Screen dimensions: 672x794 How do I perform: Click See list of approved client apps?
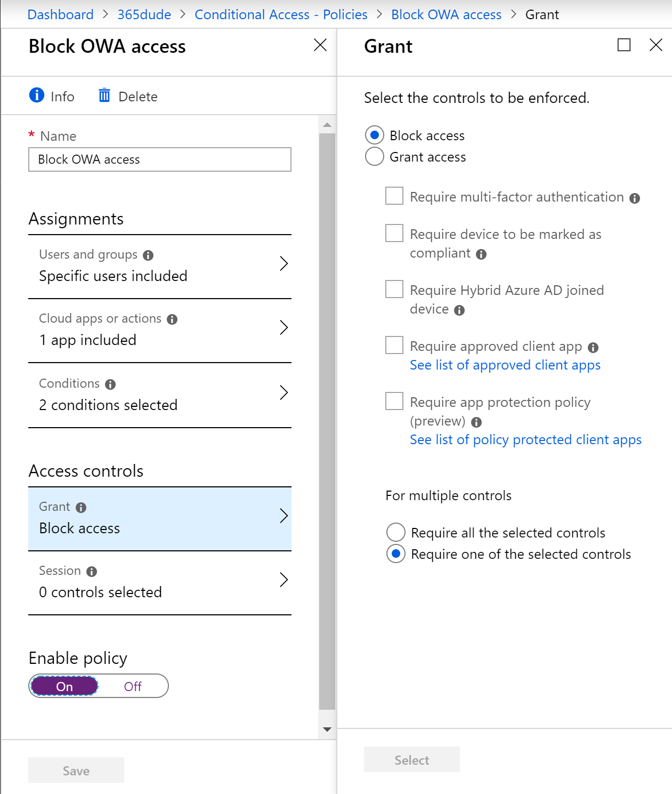click(505, 365)
